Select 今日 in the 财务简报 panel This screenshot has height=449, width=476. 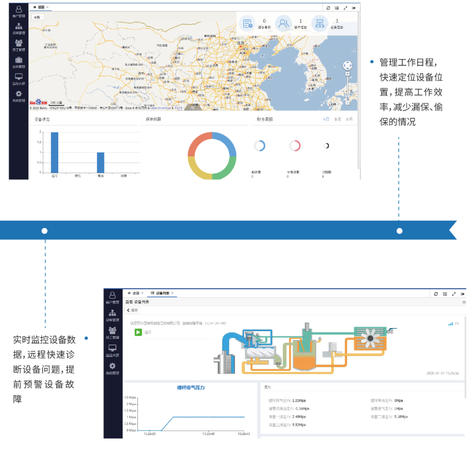(x=326, y=119)
